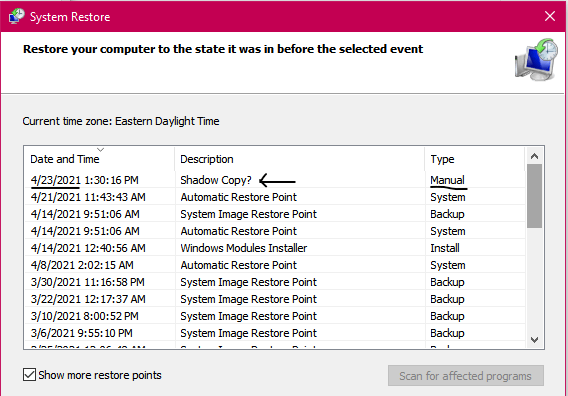The image size is (568, 396).
Task: Select the 3/10/2021 Backup restore point
Action: pyautogui.click(x=275, y=316)
